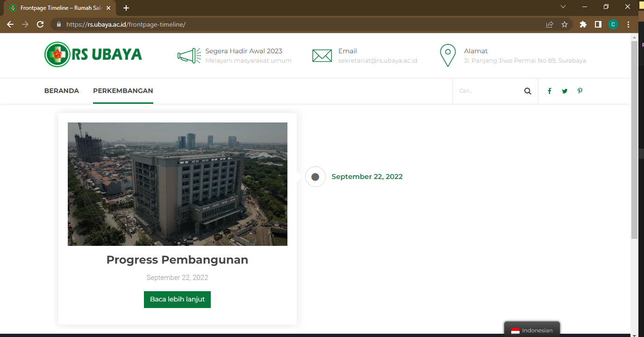Toggle the browser side panel
Screen dimensions: 644x337
pos(598,24)
